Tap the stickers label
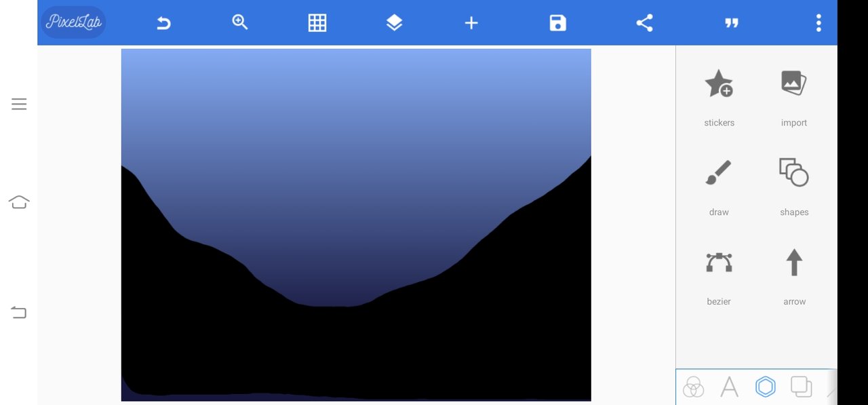Image resolution: width=868 pixels, height=405 pixels. (719, 123)
